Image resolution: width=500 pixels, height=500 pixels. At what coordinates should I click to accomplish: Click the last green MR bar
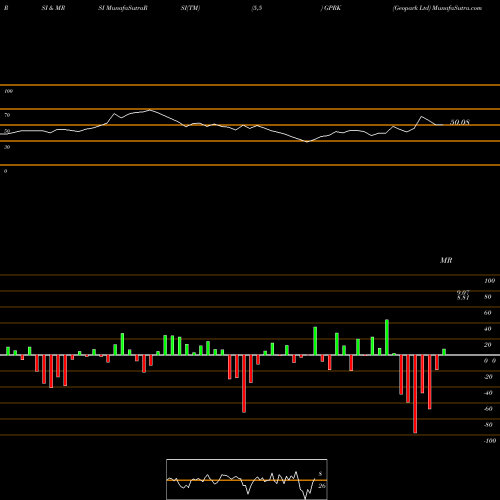(444, 352)
